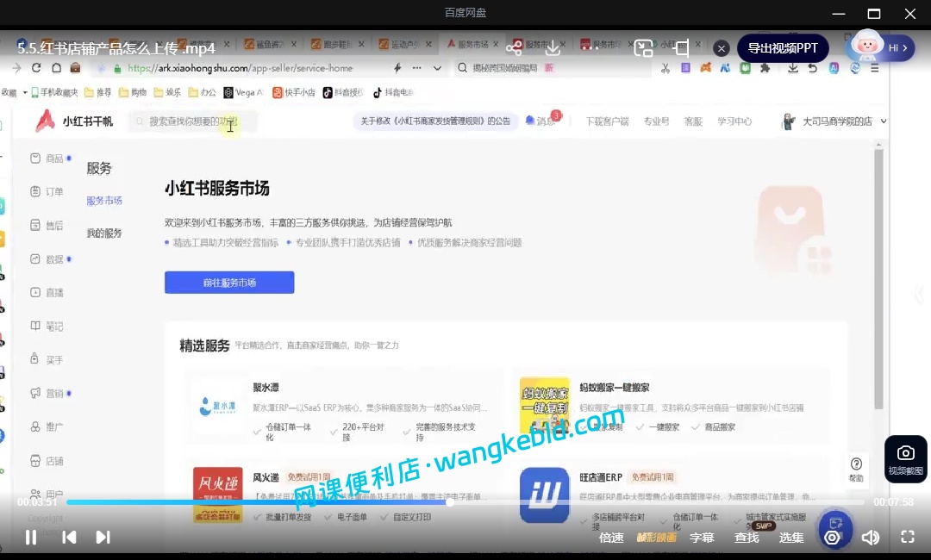The height and width of the screenshot is (560, 931).
Task: Open the 字幕 subtitle options
Action: click(702, 538)
